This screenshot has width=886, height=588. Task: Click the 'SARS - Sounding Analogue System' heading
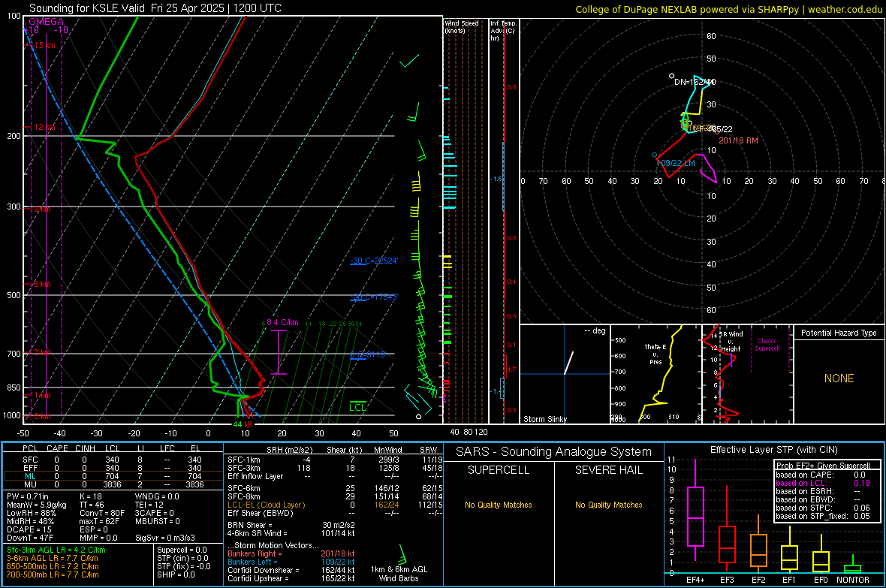[554, 452]
